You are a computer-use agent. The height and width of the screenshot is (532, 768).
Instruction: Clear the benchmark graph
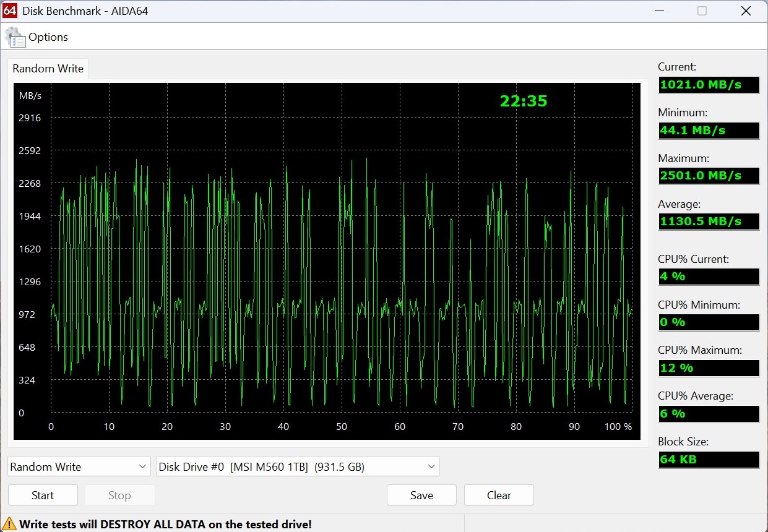tap(499, 496)
